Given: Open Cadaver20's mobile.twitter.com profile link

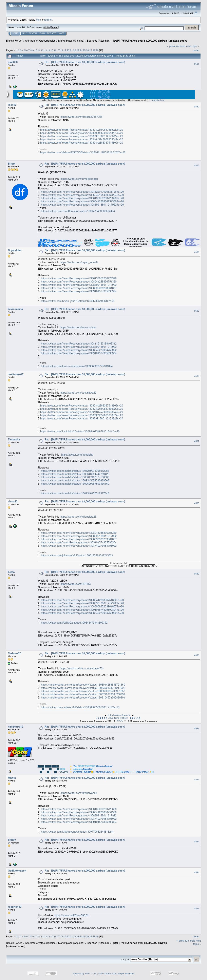Looking at the screenshot, I should pyautogui.click(x=82, y=668).
